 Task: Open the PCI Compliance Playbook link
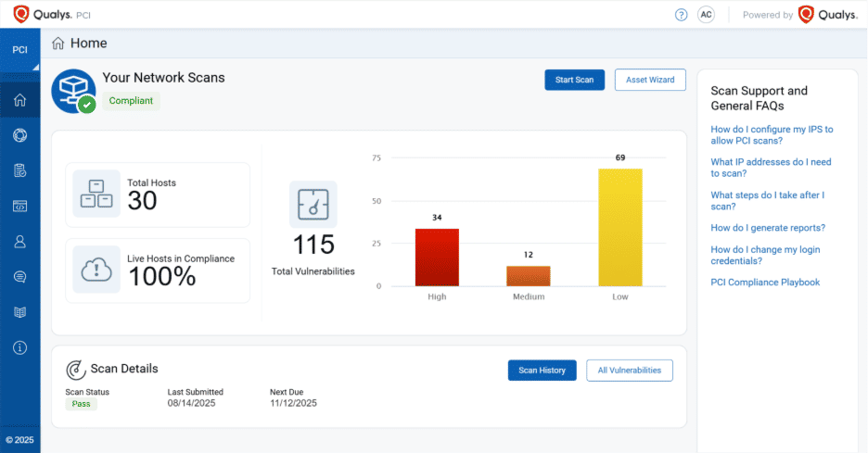pyautogui.click(x=765, y=283)
